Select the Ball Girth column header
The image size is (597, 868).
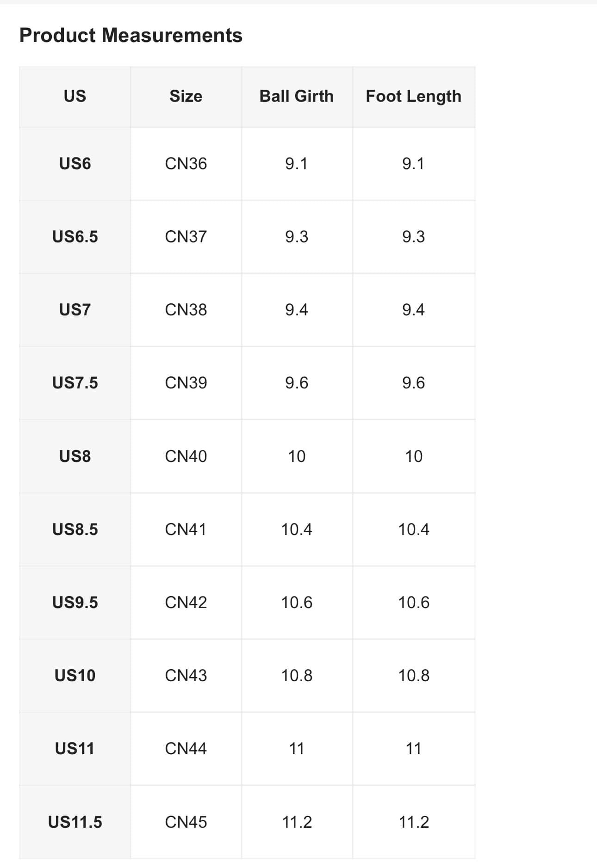point(296,96)
